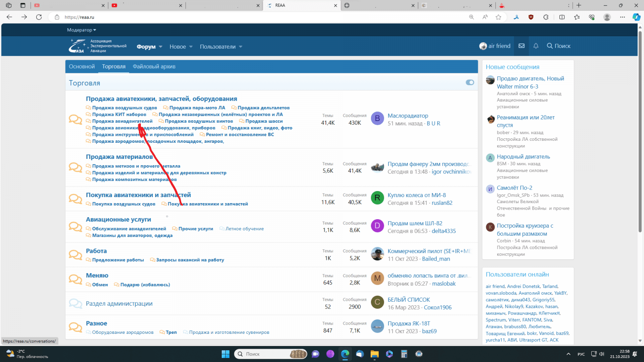
Task: Open Покупка авиатехники и запчастей heading
Action: point(138,195)
